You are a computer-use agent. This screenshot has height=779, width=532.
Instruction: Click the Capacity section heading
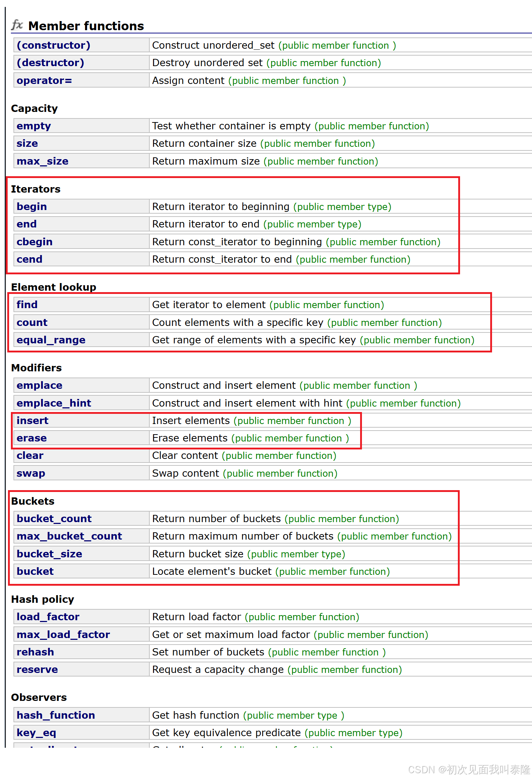pos(35,108)
